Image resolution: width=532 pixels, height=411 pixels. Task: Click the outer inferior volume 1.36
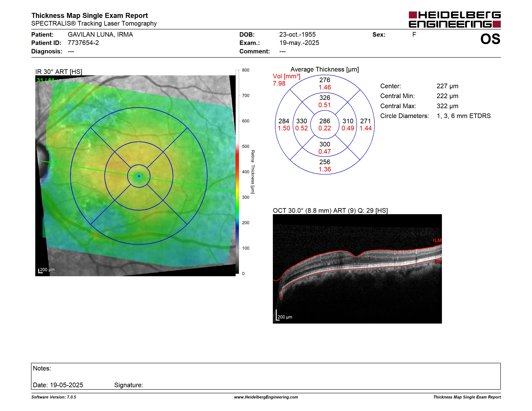pos(325,169)
